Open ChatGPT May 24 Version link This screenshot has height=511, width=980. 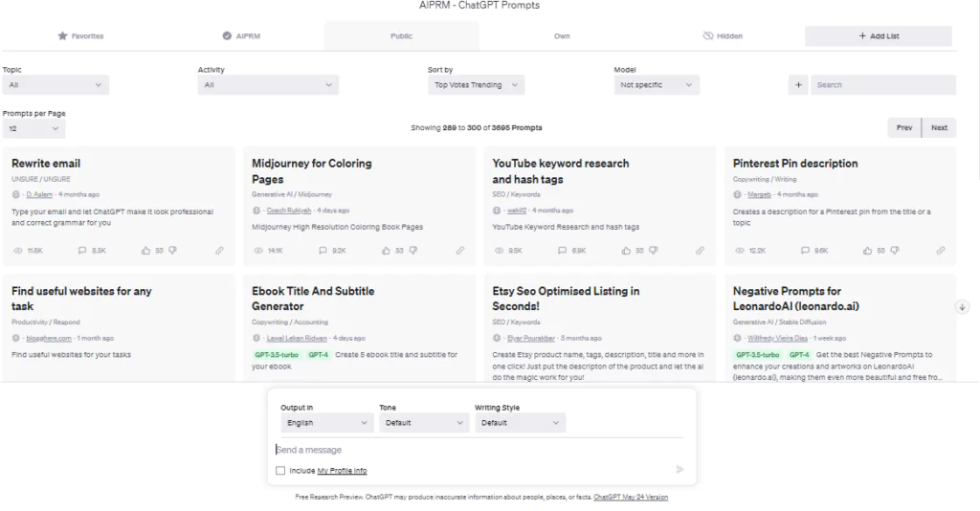631,498
